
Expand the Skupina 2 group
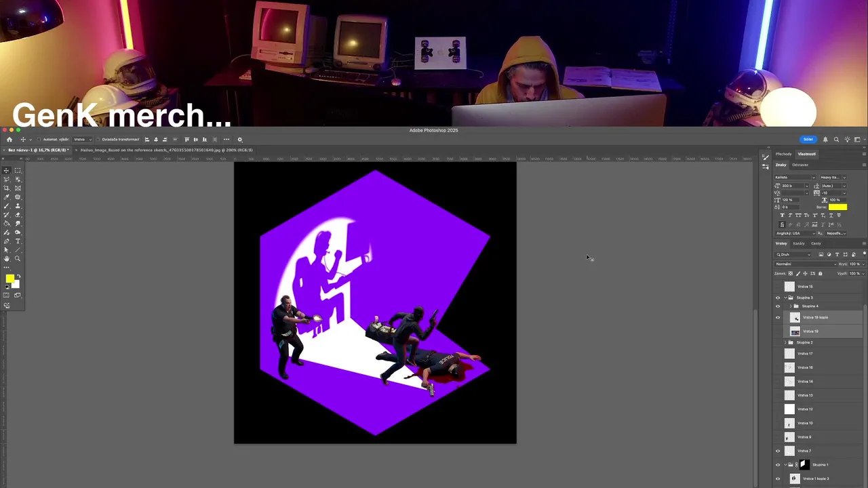pos(785,342)
